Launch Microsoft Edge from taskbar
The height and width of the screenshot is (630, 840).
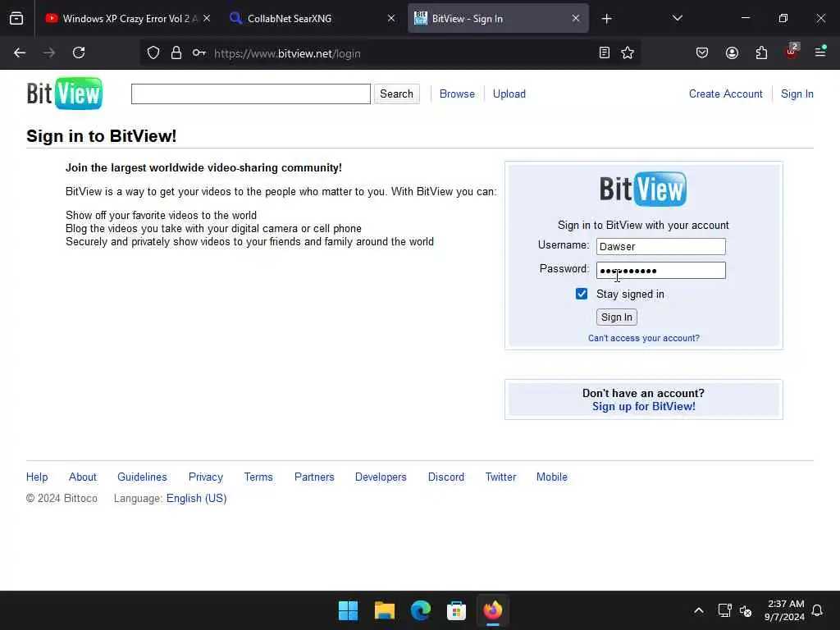coord(421,610)
